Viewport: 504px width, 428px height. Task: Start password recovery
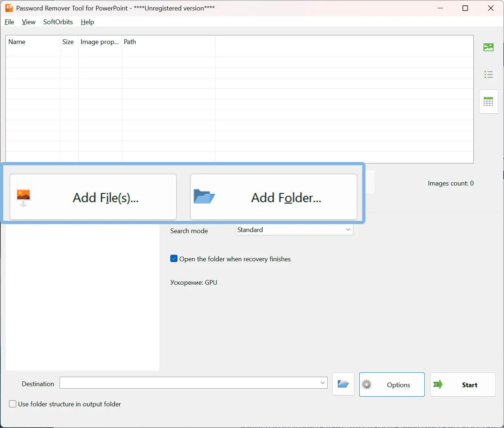(463, 385)
